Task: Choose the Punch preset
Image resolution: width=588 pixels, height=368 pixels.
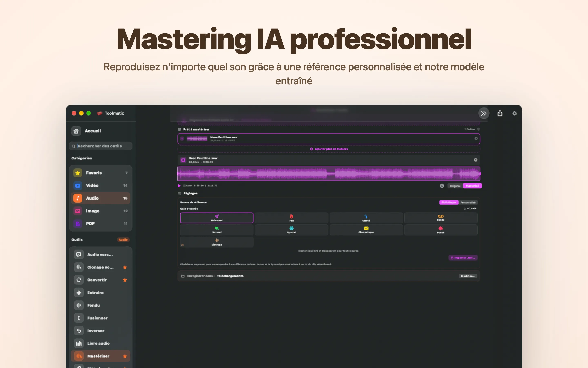Action: pos(441,230)
